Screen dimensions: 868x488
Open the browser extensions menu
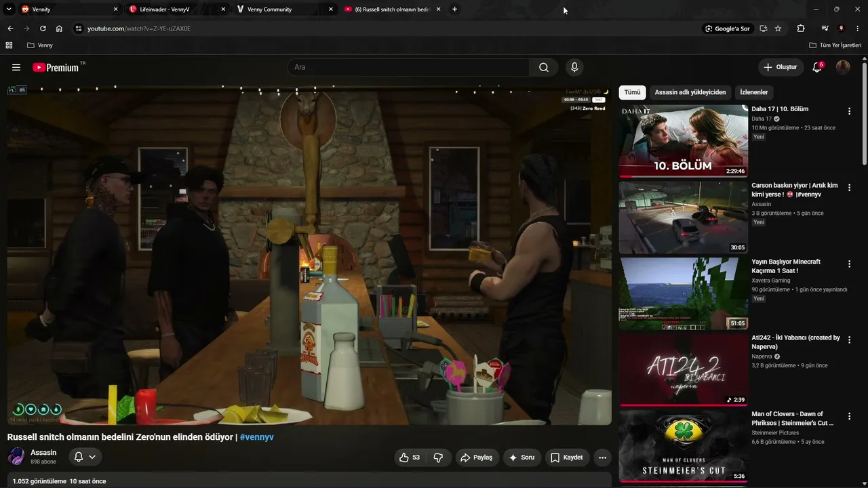click(801, 28)
